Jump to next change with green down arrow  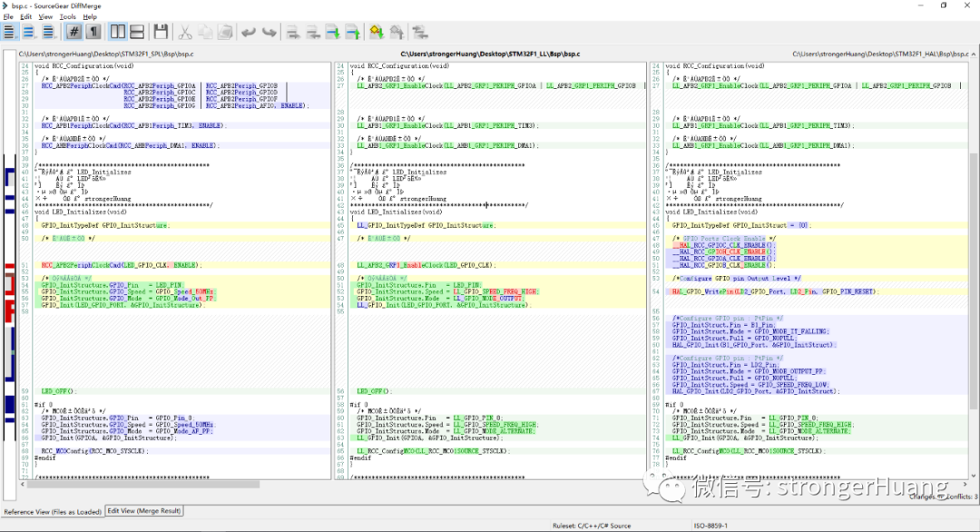point(332,32)
